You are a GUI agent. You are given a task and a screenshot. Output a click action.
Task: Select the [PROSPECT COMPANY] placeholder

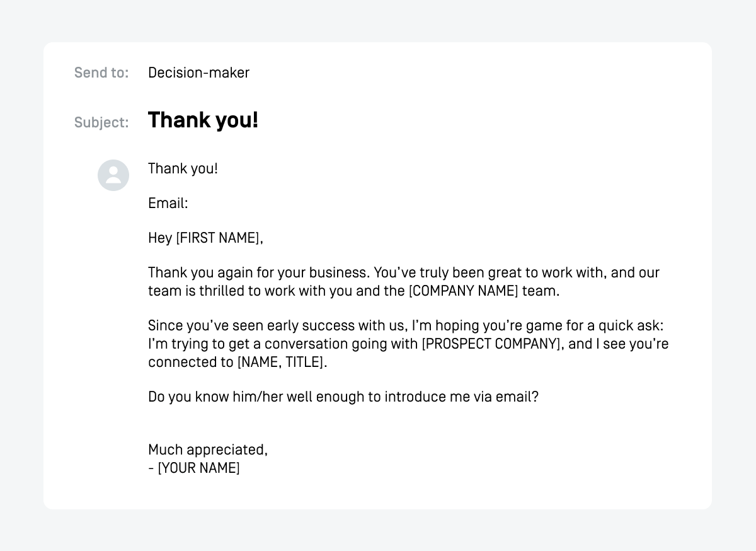click(491, 344)
